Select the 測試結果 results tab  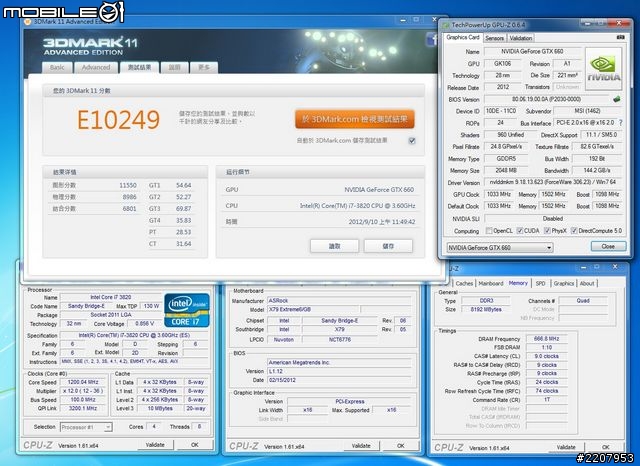139,67
